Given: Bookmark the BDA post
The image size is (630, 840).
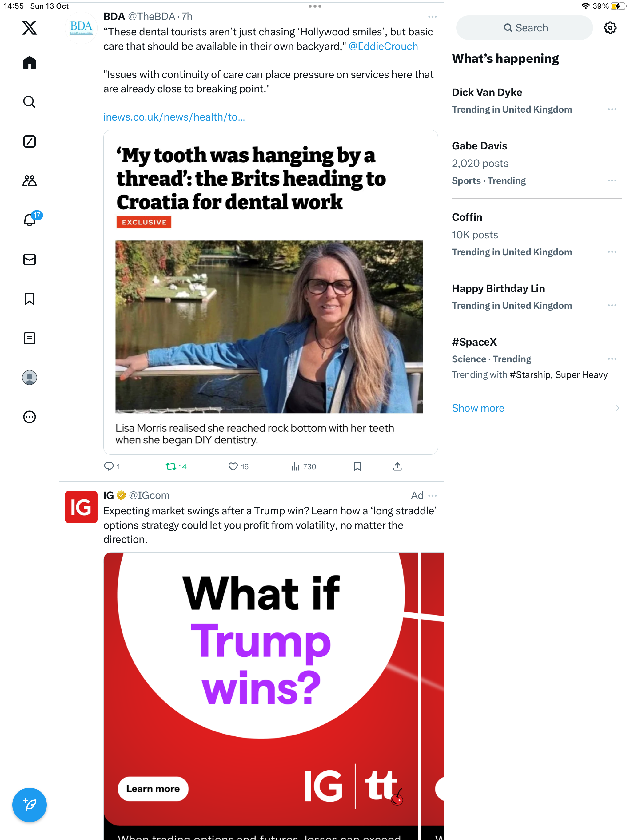Looking at the screenshot, I should (357, 466).
